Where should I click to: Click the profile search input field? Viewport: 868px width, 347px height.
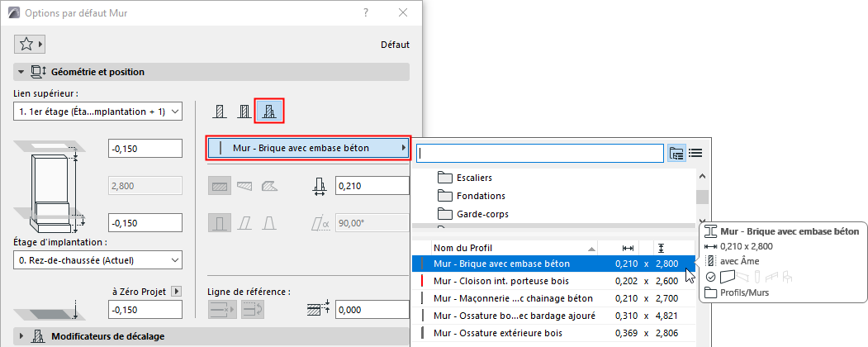coord(540,153)
